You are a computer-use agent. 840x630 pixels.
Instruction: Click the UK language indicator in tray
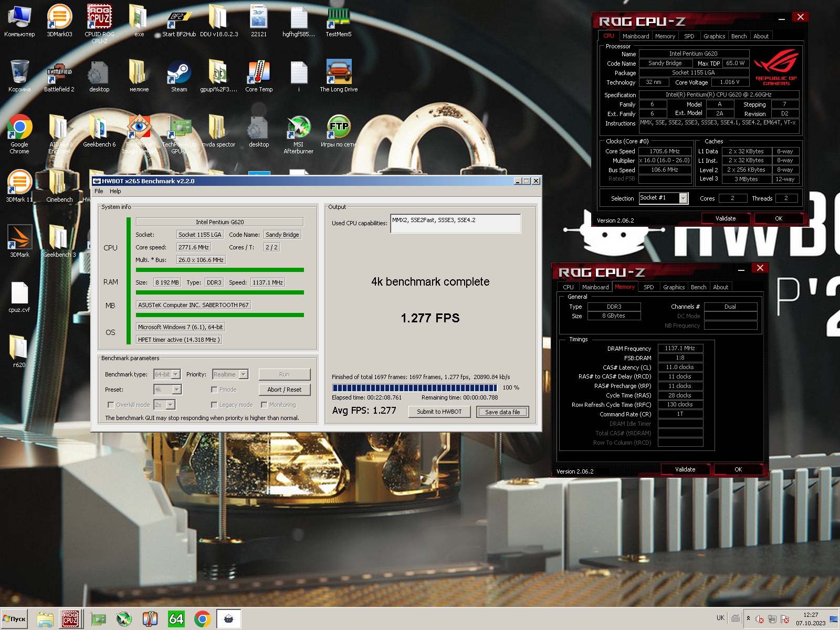[720, 618]
